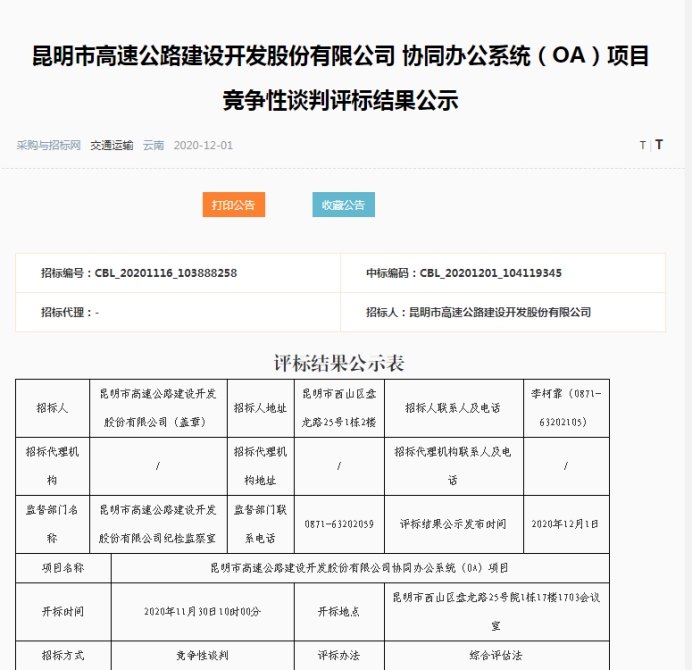Click the large bold T font icon
693x670 pixels.
coord(659,145)
